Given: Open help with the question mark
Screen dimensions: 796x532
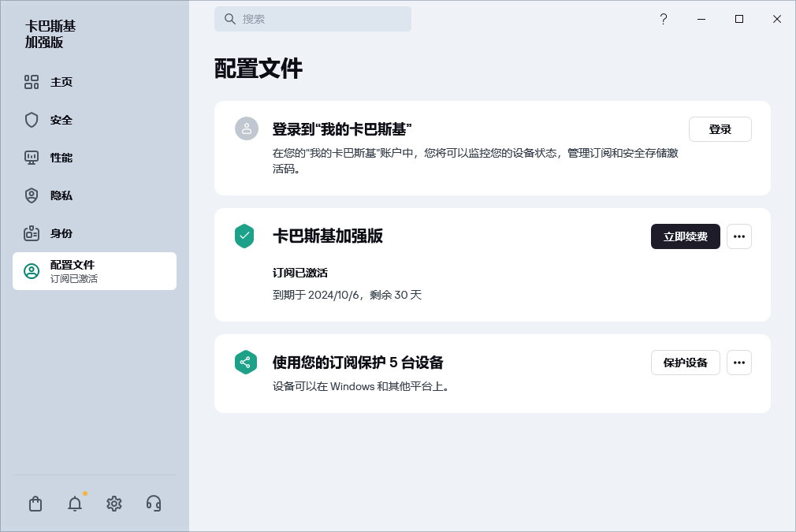Looking at the screenshot, I should [x=664, y=19].
